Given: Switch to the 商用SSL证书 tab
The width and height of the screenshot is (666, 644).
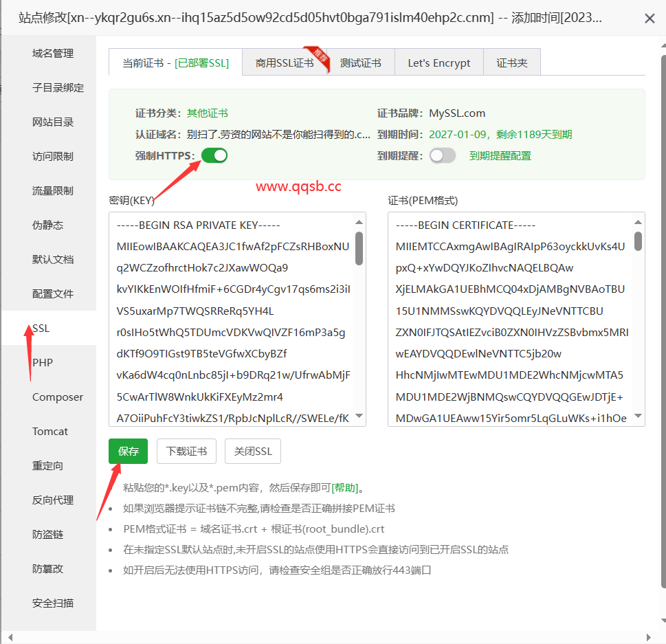Looking at the screenshot, I should click(285, 63).
